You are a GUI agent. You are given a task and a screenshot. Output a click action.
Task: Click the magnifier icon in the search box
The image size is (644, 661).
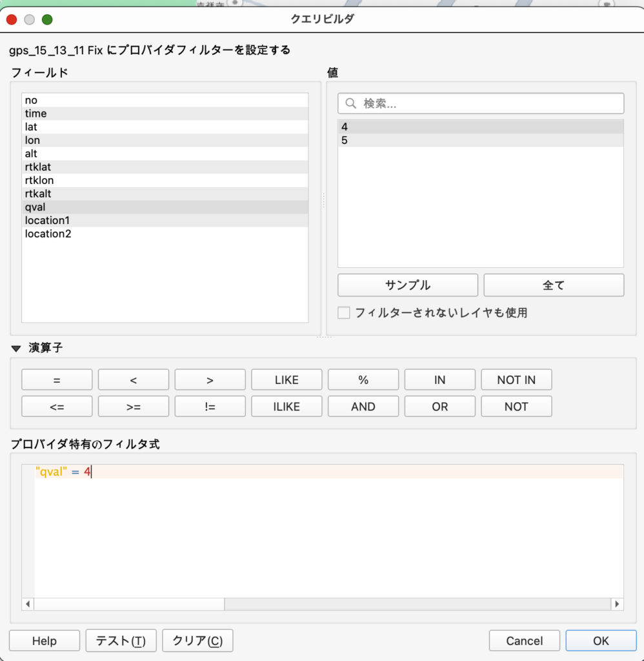[350, 103]
